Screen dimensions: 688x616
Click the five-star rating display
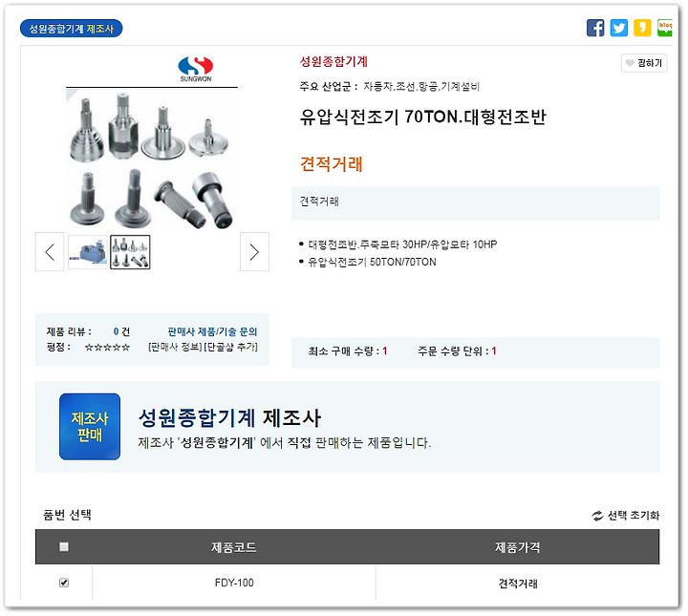[107, 348]
